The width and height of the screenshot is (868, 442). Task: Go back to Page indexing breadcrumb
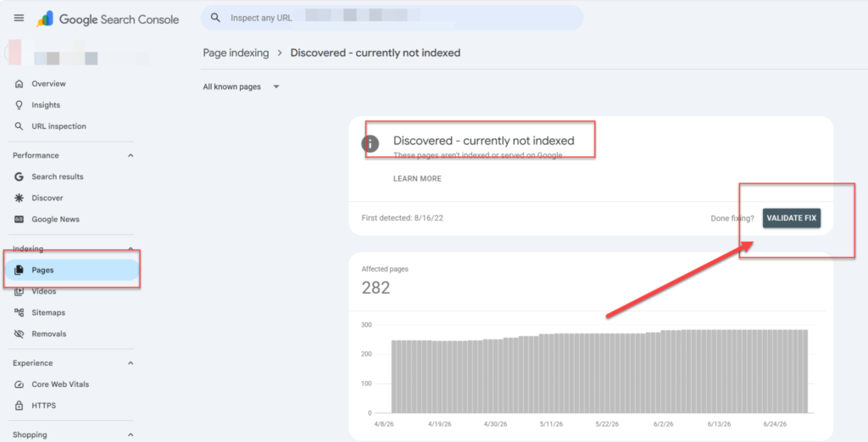236,53
